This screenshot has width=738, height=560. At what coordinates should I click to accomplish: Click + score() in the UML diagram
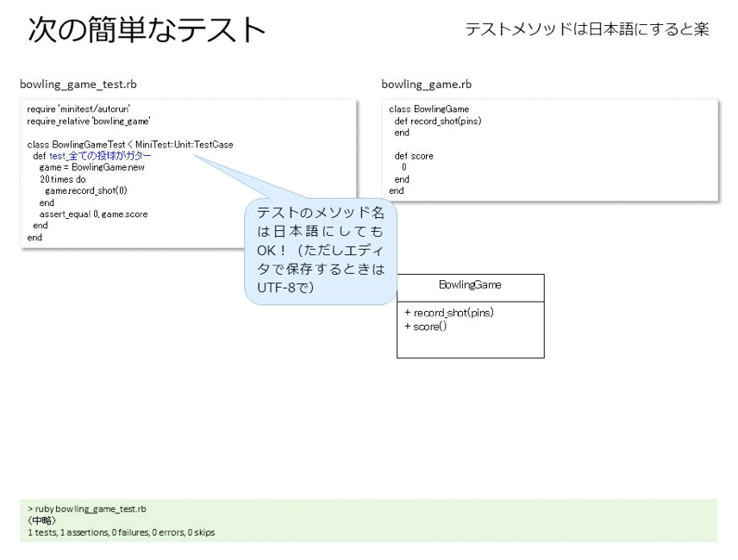(x=426, y=327)
